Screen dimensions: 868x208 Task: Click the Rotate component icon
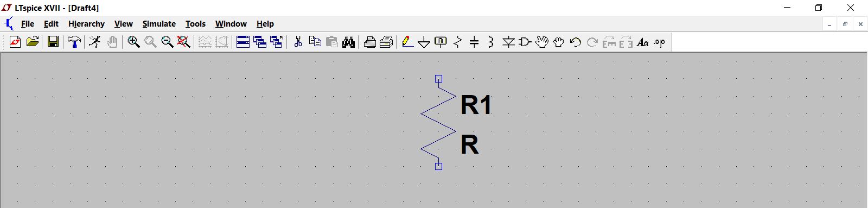609,42
